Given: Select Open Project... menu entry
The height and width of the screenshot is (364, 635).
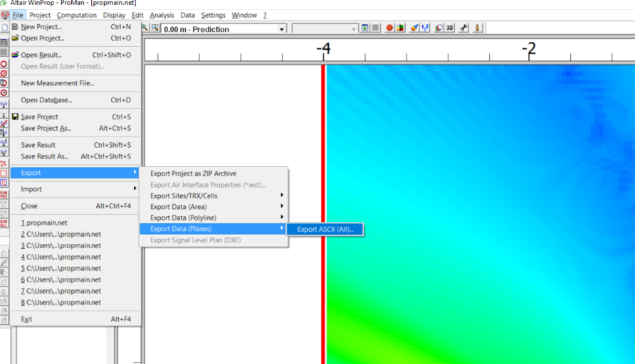Looking at the screenshot, I should point(75,38).
